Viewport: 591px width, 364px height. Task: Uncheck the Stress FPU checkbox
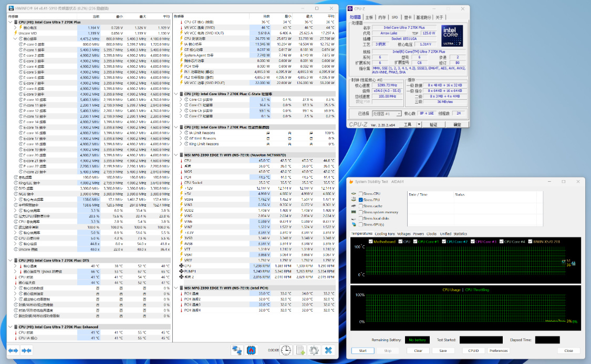[x=361, y=200]
